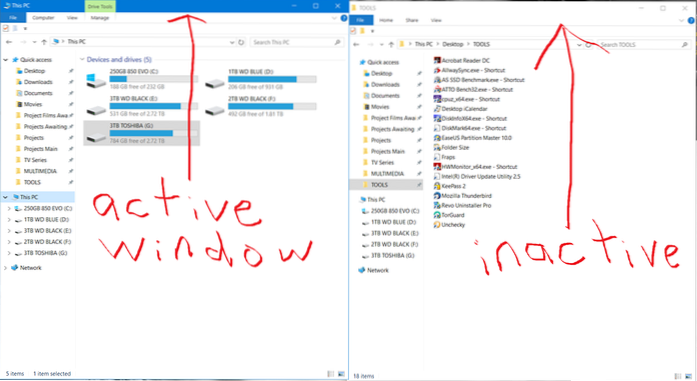697x381 pixels.
Task: Go up one level in TOOLS window
Action: (x=391, y=44)
